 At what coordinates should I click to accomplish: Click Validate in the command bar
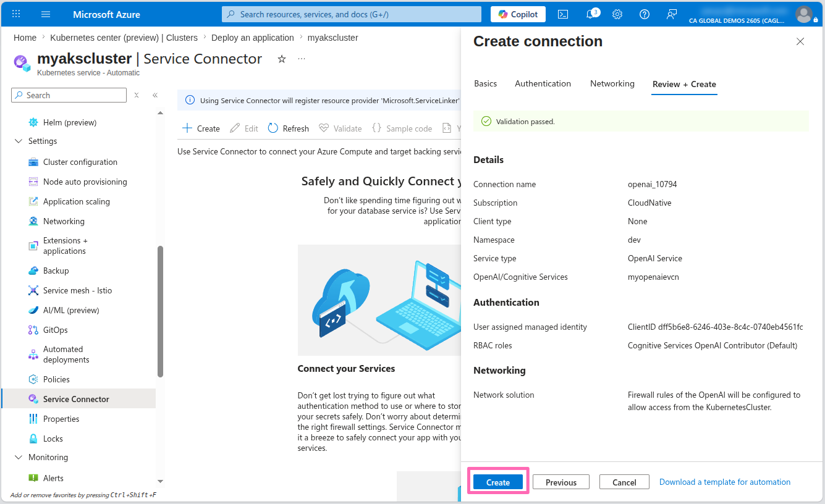[x=341, y=128]
